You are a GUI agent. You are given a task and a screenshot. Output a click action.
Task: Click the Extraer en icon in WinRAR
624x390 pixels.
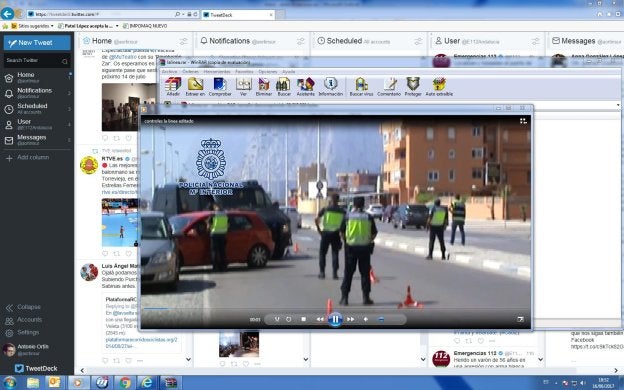[x=195, y=87]
